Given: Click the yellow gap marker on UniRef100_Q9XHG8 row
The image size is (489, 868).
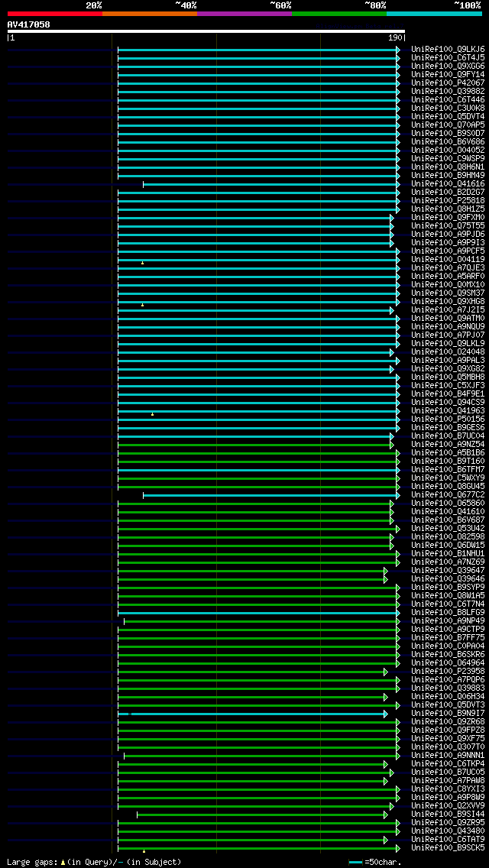Looking at the screenshot, I should (x=142, y=305).
